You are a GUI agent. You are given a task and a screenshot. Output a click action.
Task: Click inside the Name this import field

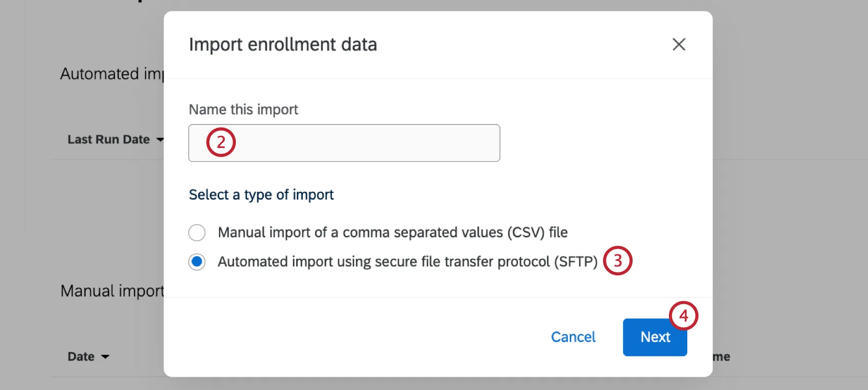tap(344, 143)
